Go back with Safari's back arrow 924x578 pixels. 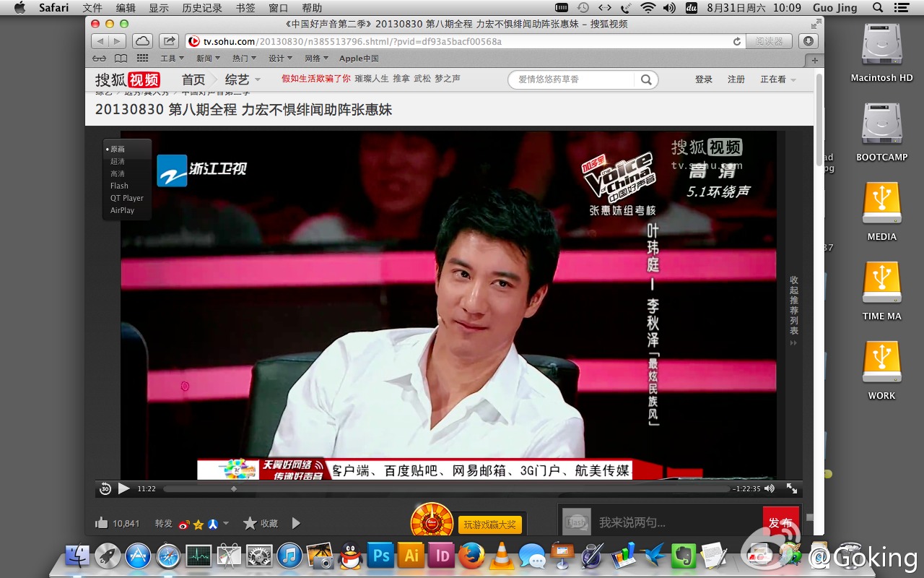click(100, 41)
